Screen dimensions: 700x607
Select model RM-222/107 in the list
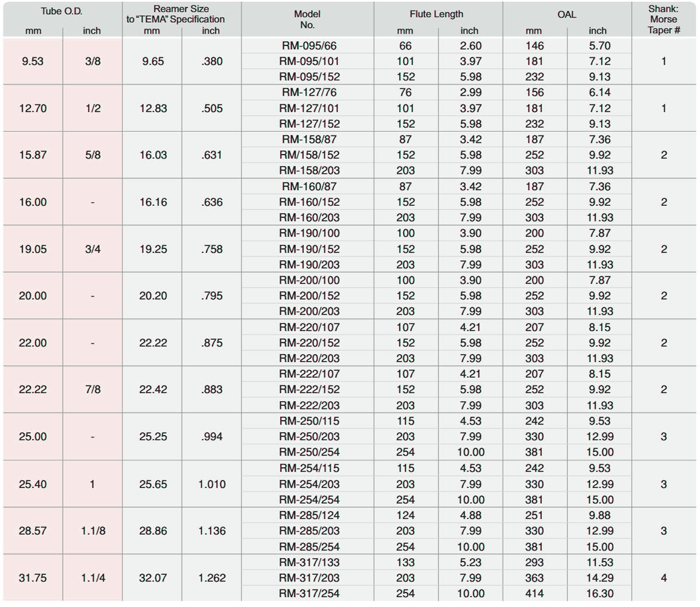point(309,374)
